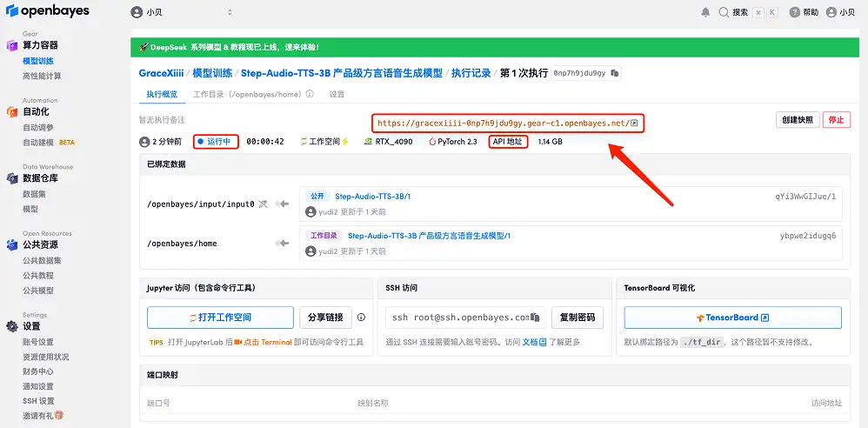Open the 小贝 user avatar at top right
Viewport: 868px width, 428px height.
831,12
